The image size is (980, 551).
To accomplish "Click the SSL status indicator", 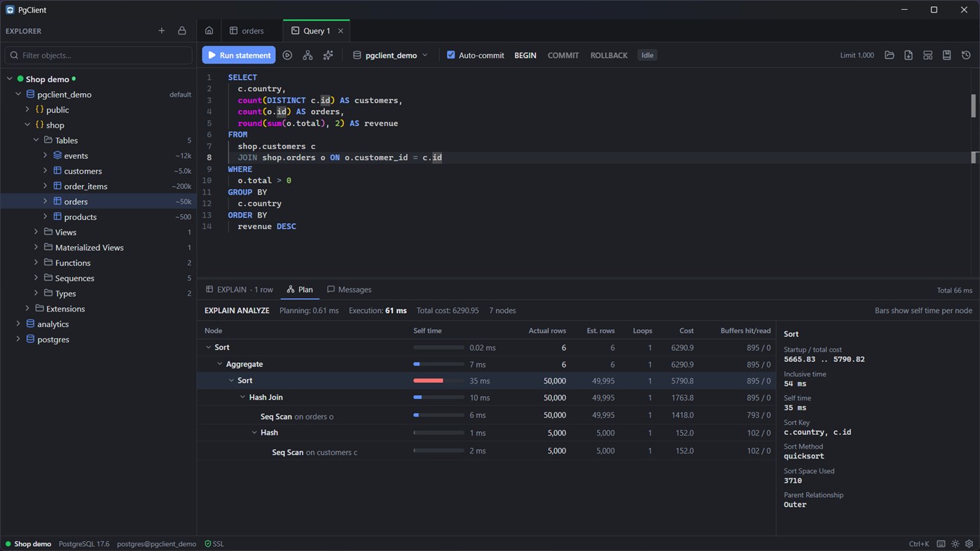I will point(214,544).
